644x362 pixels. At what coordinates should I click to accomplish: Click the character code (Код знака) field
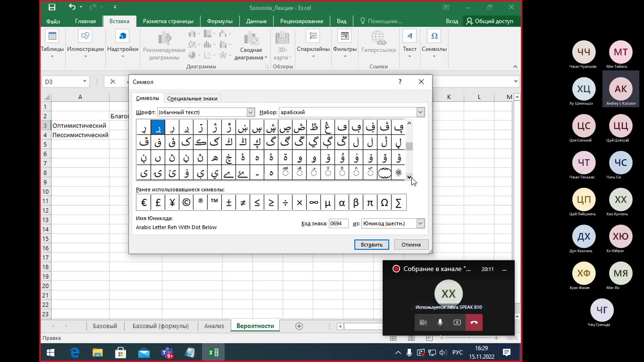tap(338, 224)
